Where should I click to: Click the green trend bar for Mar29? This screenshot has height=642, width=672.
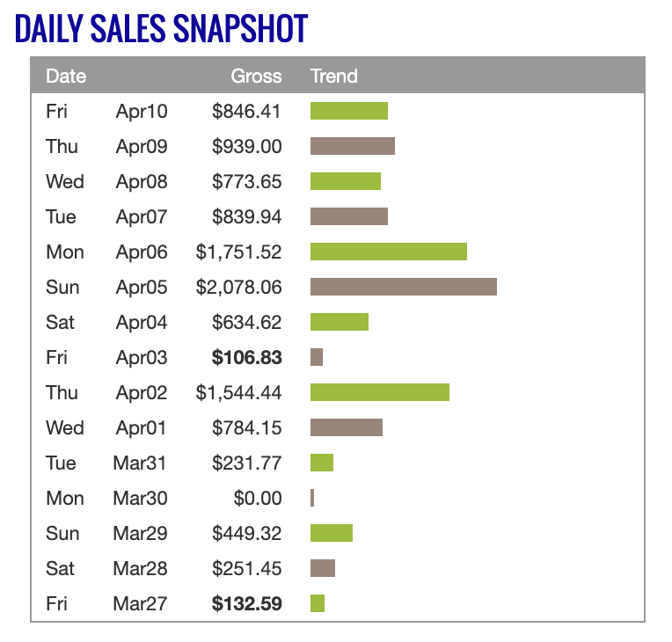(331, 533)
